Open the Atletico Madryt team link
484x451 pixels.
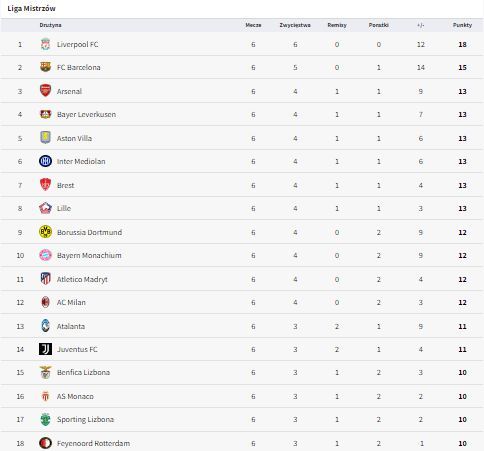[82, 279]
